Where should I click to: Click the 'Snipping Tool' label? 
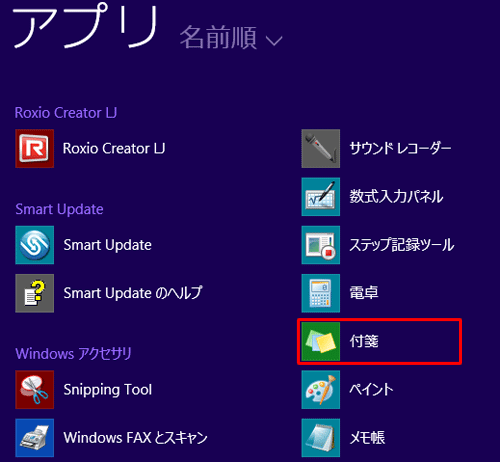pos(108,390)
